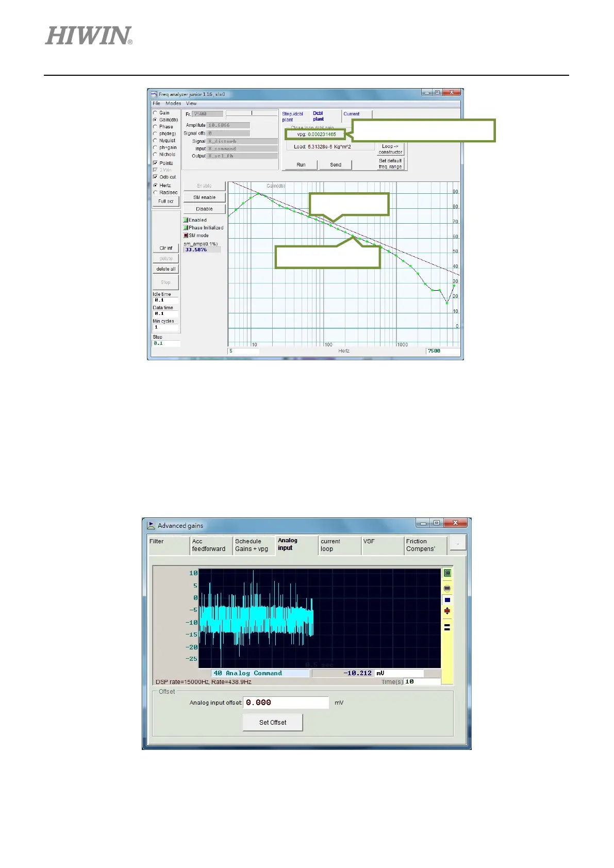Click the Load 5.31328e-6 Kg*m^2 text
The width and height of the screenshot is (614, 868).
coord(322,147)
